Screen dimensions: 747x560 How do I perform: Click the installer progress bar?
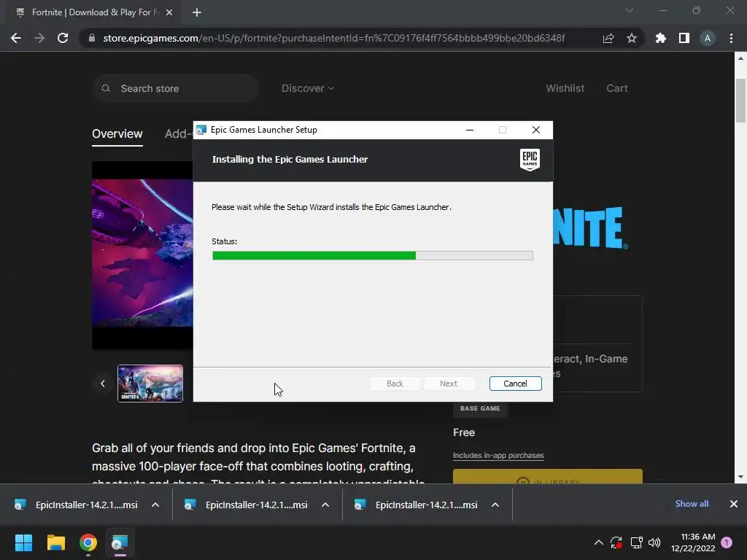(x=373, y=256)
